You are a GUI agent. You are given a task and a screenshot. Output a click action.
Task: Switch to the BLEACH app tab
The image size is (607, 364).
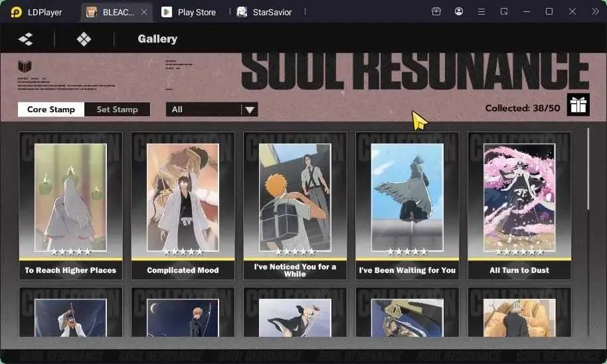(x=116, y=13)
